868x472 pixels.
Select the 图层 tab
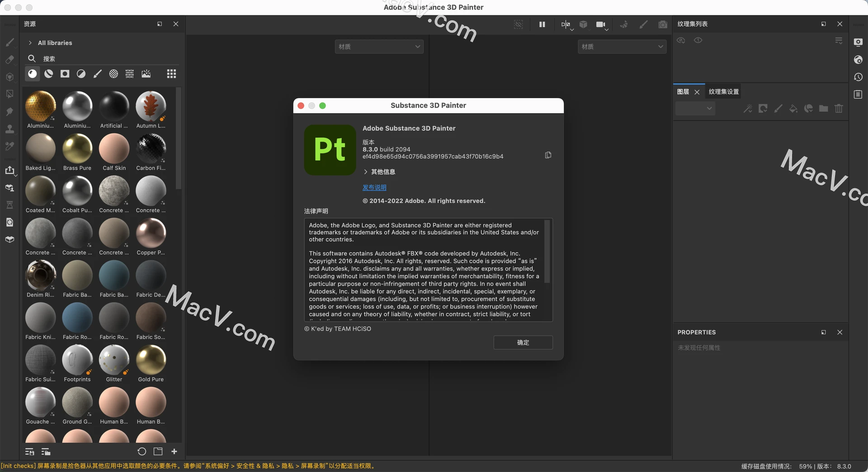pos(683,91)
